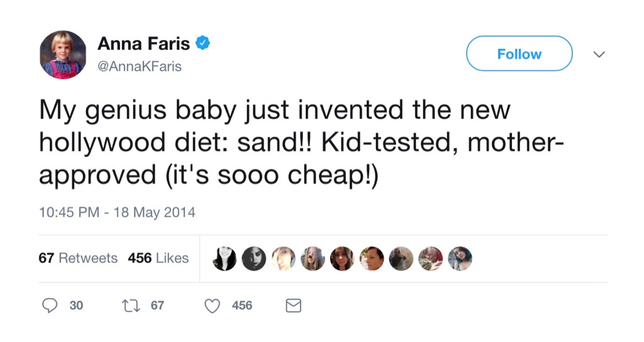Expand the tweet options chevron beside Follow
Viewport: 644px width, 342px height.
(599, 55)
